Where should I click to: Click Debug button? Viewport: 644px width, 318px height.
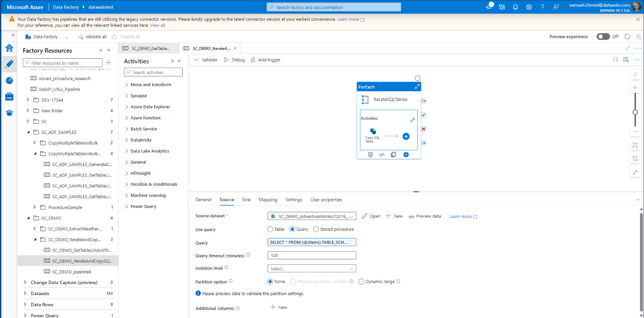coord(234,60)
